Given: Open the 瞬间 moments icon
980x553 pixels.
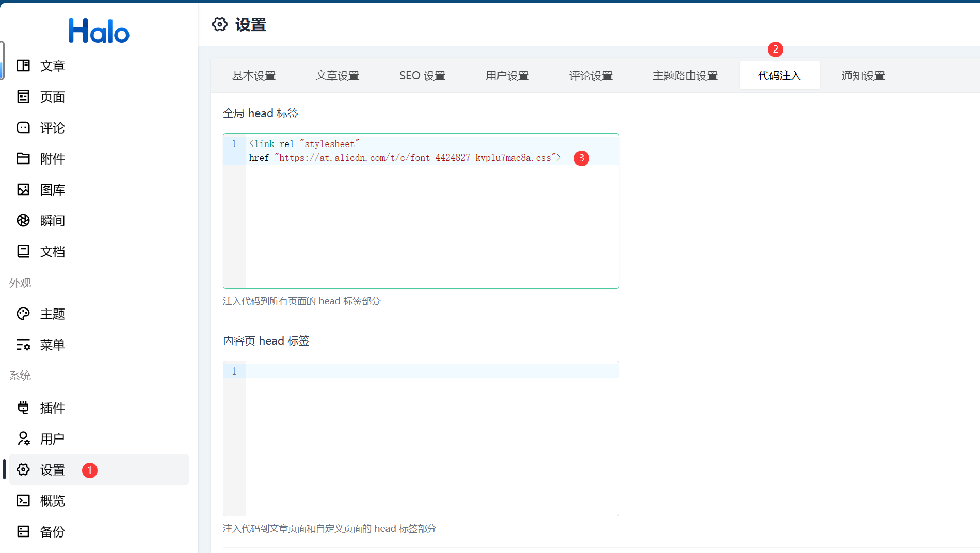Looking at the screenshot, I should pos(23,220).
